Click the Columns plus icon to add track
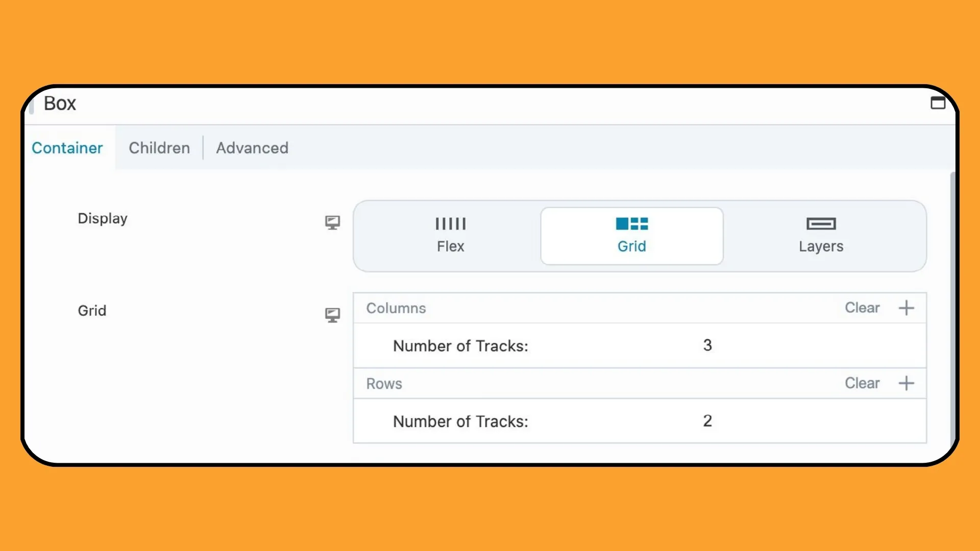Image resolution: width=980 pixels, height=551 pixels. pyautogui.click(x=906, y=308)
